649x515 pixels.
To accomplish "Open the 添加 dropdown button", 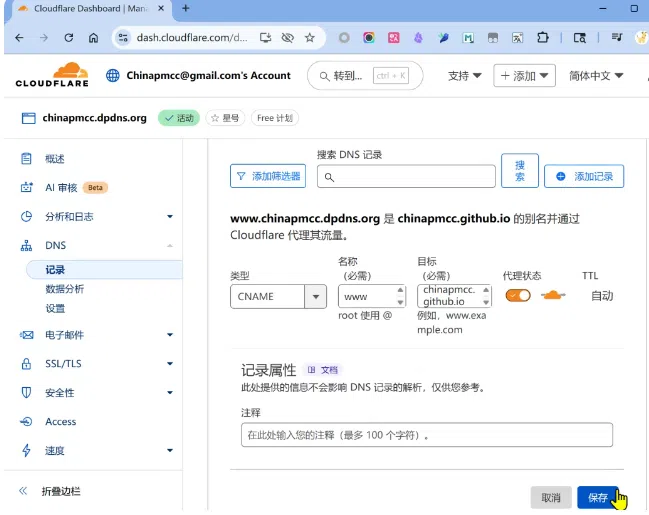I will (524, 76).
